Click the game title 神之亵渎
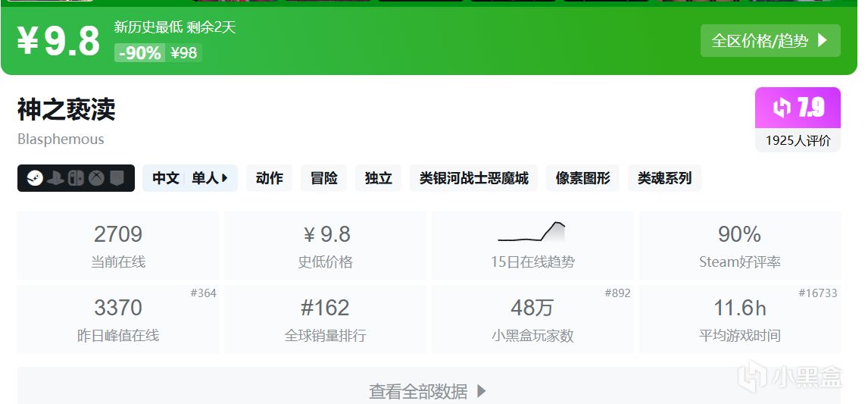Image resolution: width=868 pixels, height=404 pixels. point(67,110)
